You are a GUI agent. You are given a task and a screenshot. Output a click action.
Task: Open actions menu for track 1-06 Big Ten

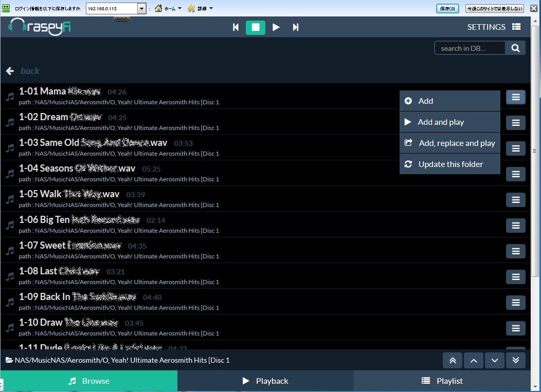516,226
